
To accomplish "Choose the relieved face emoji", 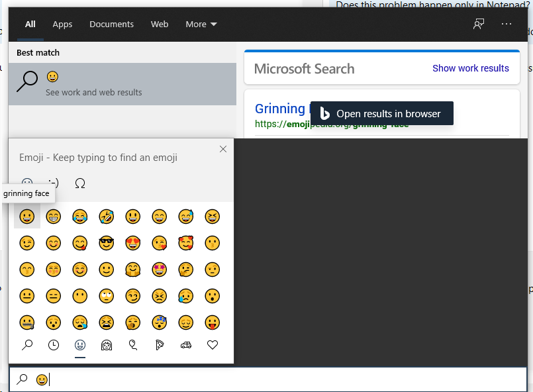I will [x=186, y=322].
